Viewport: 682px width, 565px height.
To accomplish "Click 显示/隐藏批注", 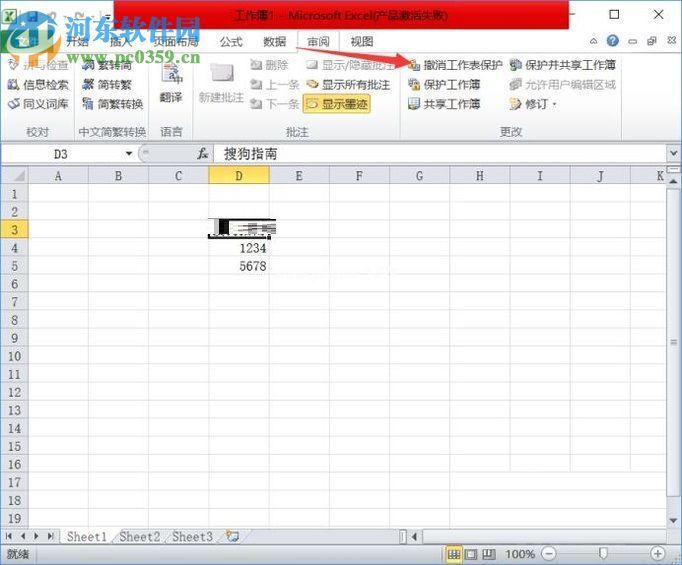I will (x=351, y=65).
